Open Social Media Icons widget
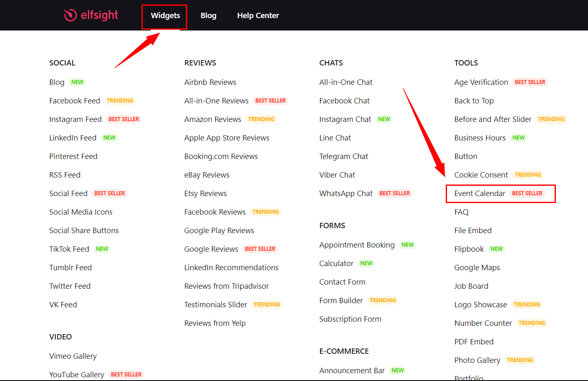The image size is (588, 381). 81,212
